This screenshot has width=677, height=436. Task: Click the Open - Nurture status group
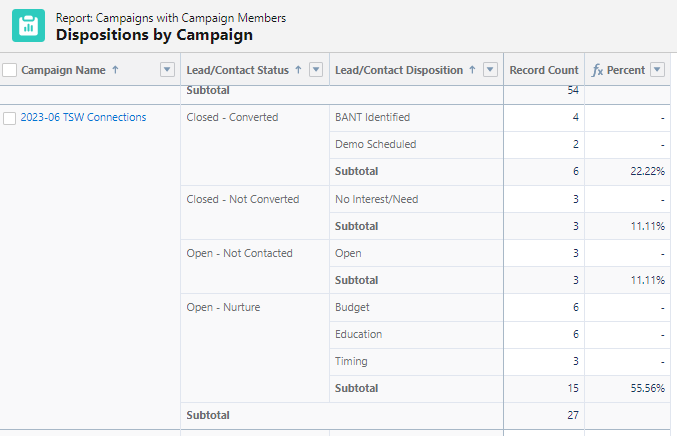(x=223, y=307)
